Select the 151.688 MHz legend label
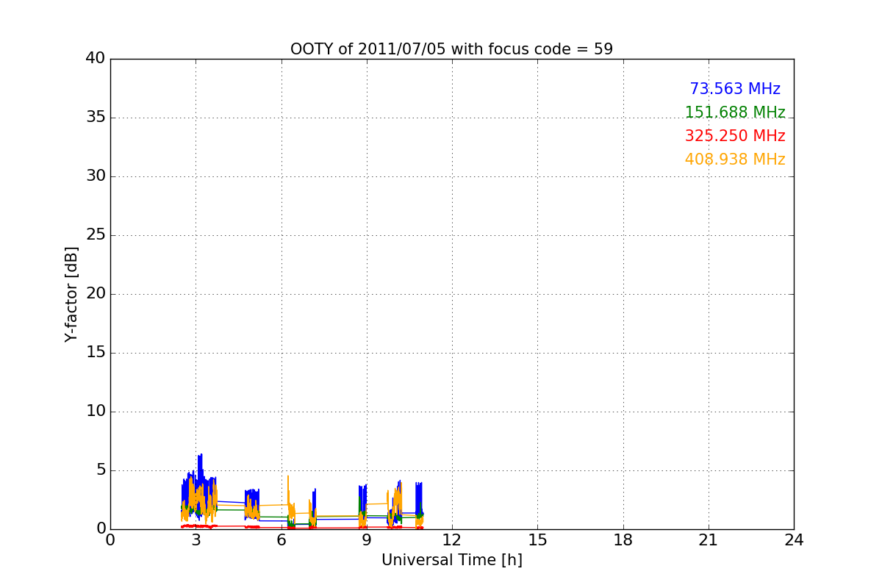 pos(735,112)
